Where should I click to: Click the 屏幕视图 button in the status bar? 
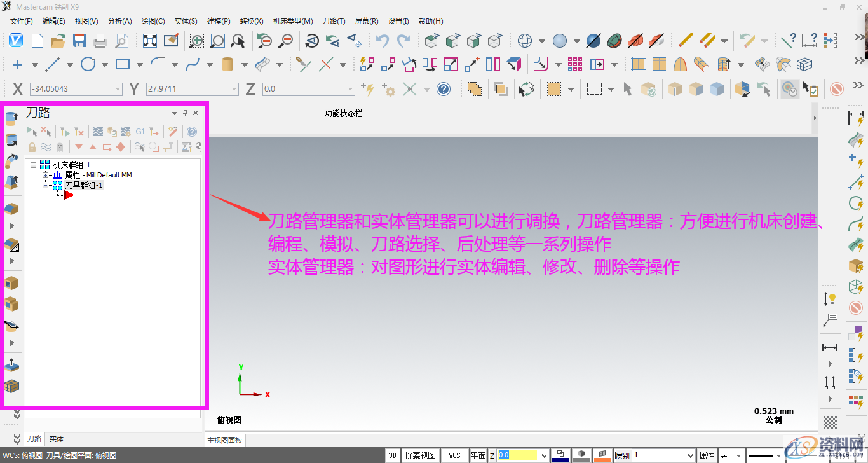(421, 455)
